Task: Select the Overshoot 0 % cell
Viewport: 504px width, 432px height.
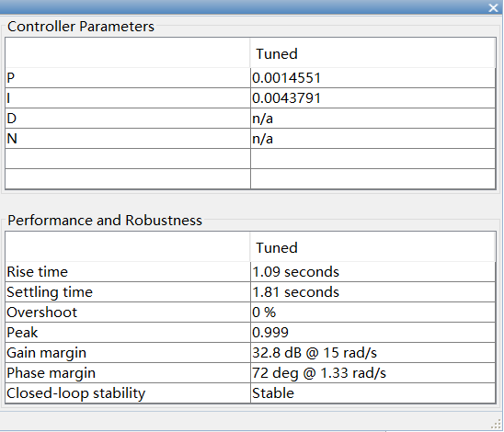Action: click(372, 313)
